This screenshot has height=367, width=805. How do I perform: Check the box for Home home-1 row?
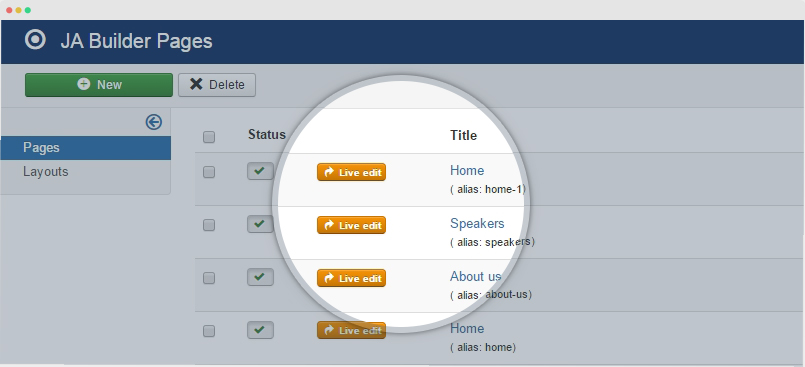(209, 172)
